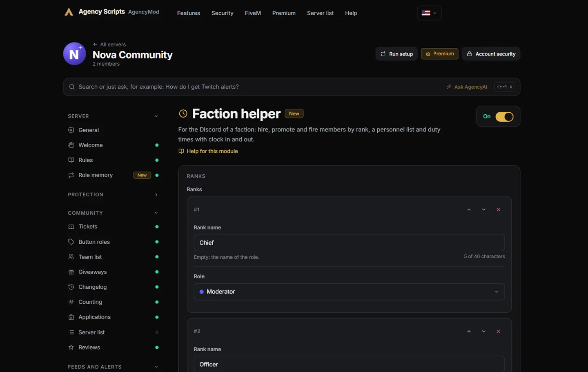Click Ask AgencyAI in search bar
Screen dimensions: 588x372
(467, 87)
